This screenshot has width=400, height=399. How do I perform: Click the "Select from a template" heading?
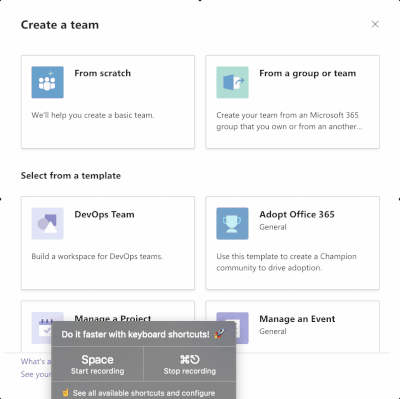71,176
